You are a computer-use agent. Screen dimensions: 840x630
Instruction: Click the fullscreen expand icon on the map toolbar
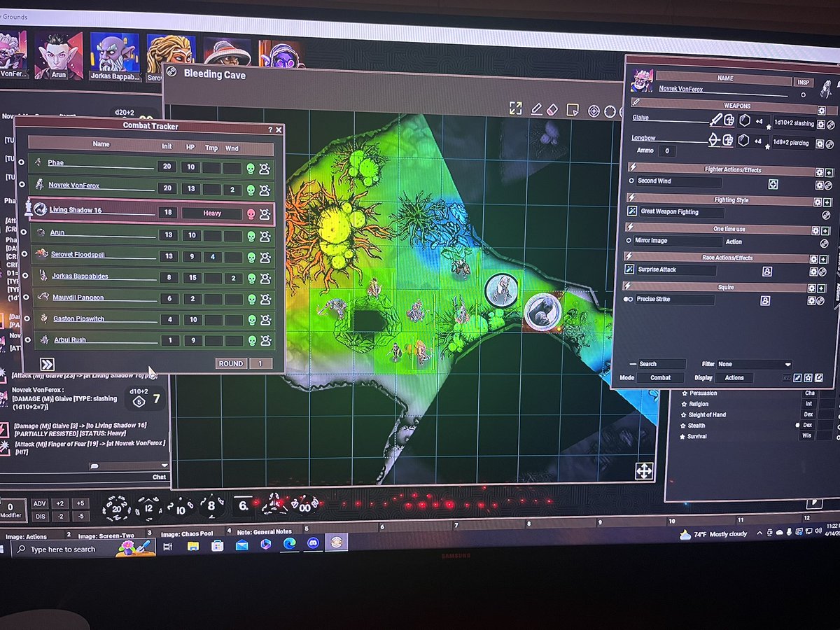(x=517, y=109)
